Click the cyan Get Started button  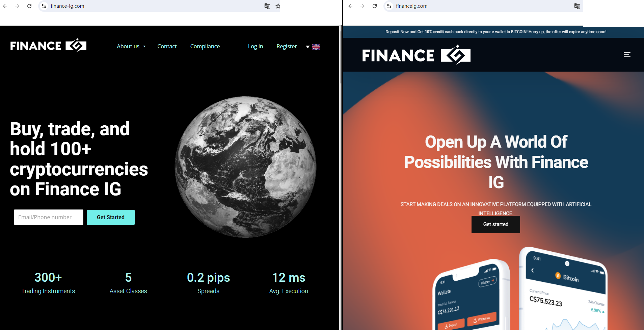pyautogui.click(x=111, y=217)
